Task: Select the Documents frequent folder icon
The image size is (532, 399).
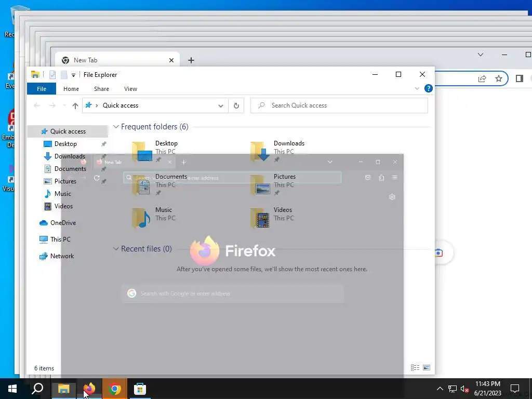Action: pyautogui.click(x=142, y=184)
